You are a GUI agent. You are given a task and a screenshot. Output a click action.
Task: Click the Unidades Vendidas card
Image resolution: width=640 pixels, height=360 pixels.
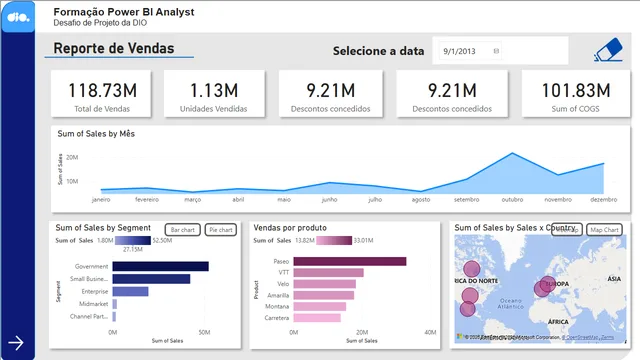(x=214, y=94)
